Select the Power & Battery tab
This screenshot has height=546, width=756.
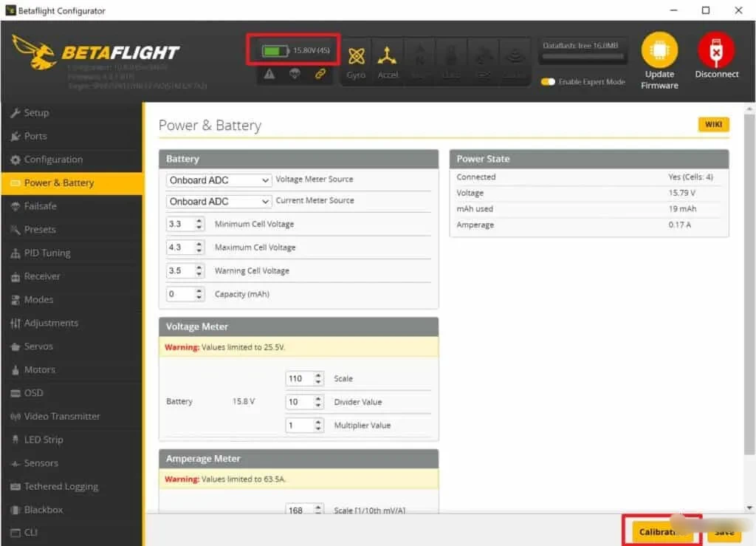pos(72,182)
